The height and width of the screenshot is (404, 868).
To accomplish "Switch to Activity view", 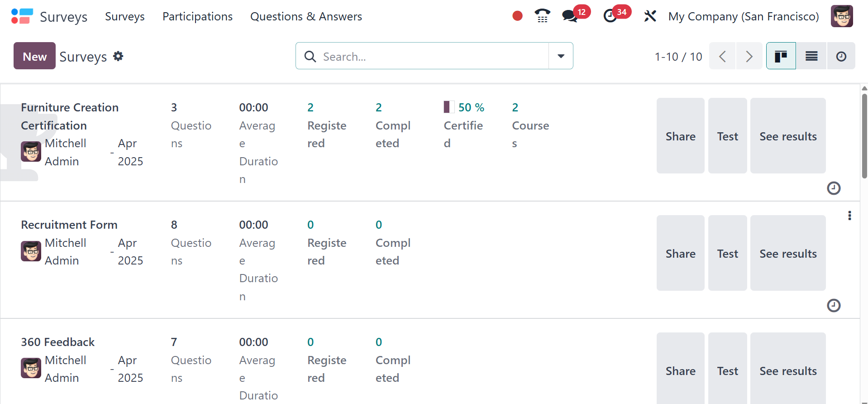I will [841, 56].
